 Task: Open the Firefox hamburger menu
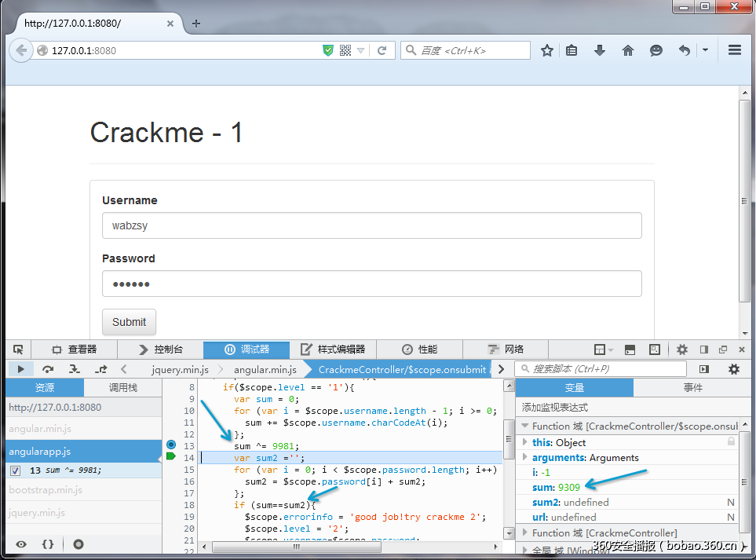click(734, 49)
